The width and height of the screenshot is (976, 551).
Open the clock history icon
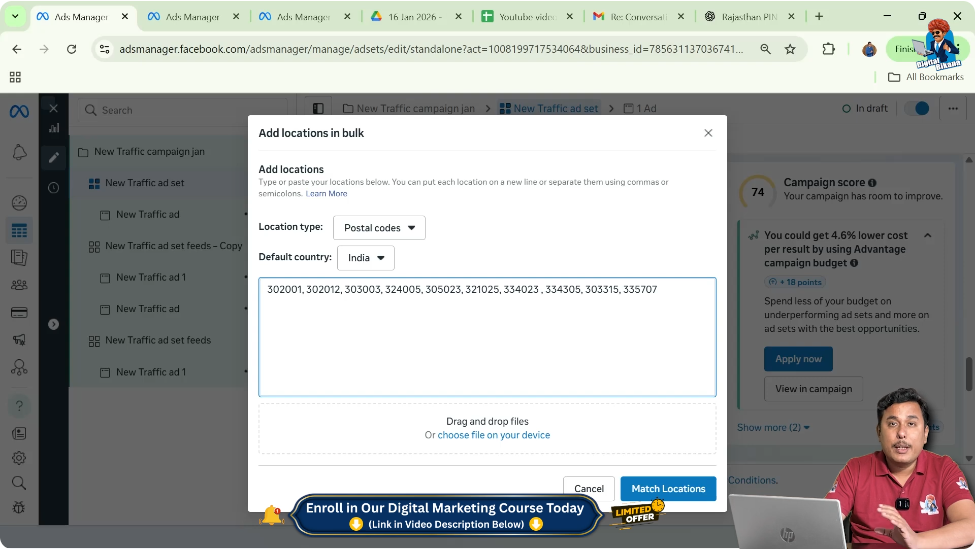tap(54, 187)
